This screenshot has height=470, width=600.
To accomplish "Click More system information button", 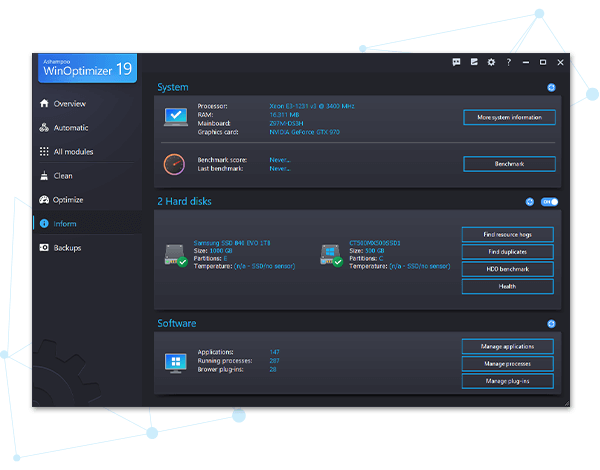I will [x=509, y=118].
